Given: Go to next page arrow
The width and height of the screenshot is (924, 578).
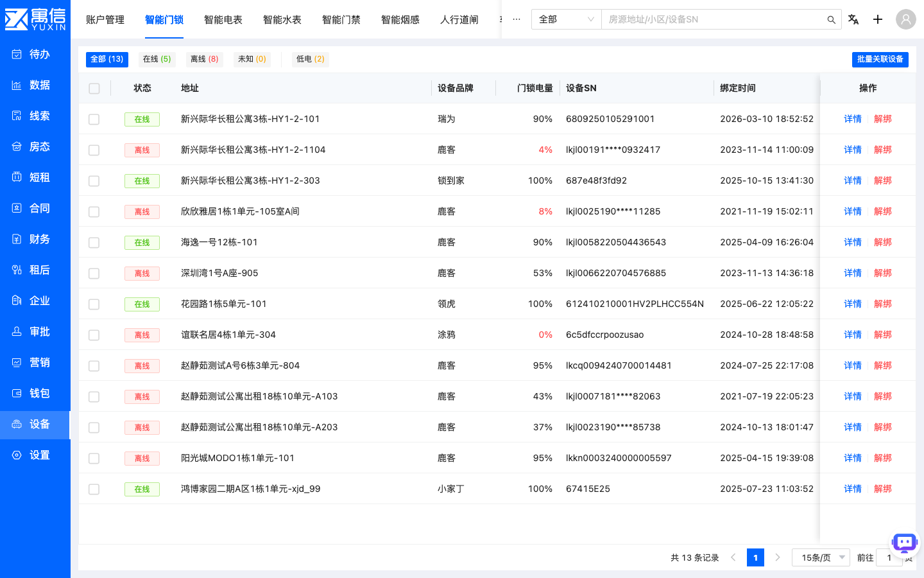Looking at the screenshot, I should tap(778, 557).
